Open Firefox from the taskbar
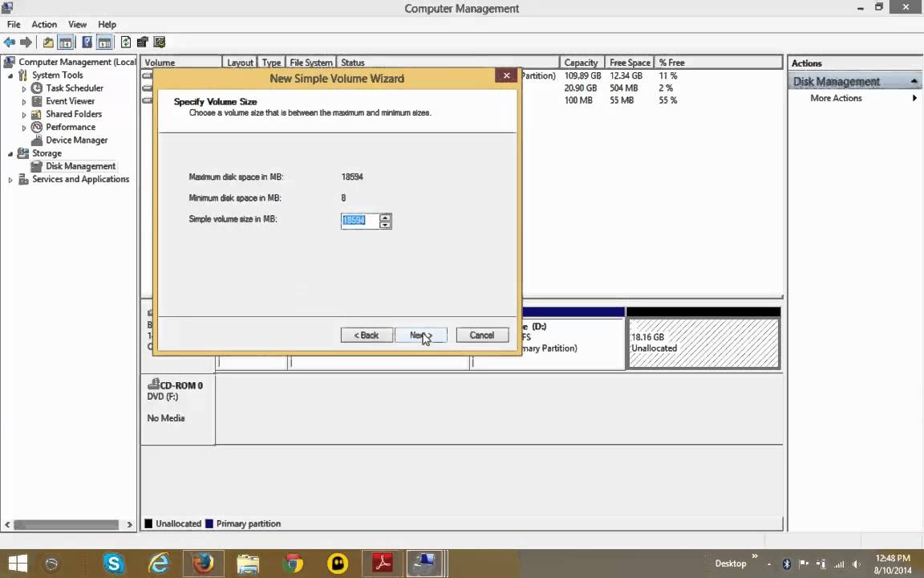 (203, 564)
